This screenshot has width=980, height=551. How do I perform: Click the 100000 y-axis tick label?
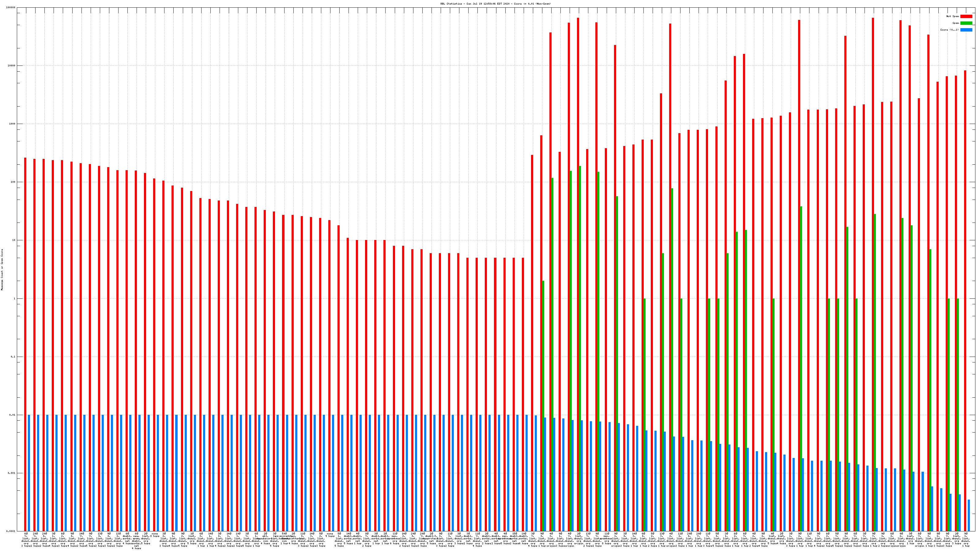(x=11, y=8)
